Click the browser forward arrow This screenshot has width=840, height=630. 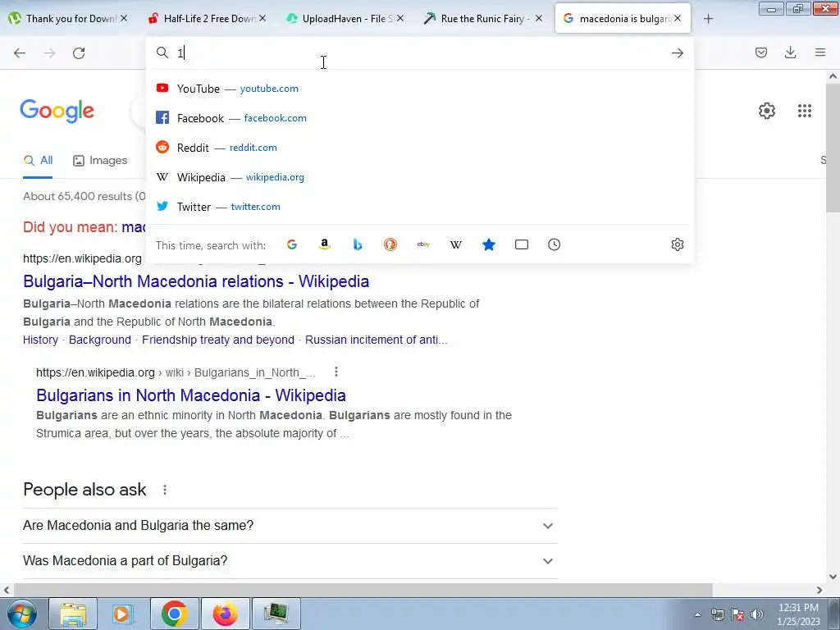(x=49, y=52)
